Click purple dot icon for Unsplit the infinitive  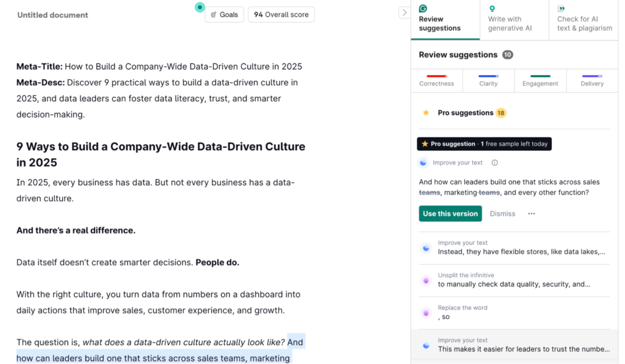426,280
